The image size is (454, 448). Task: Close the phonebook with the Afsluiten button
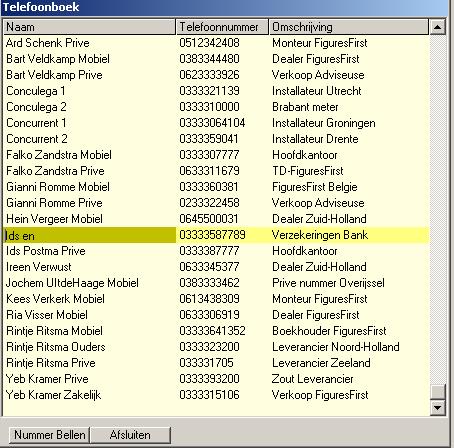click(130, 435)
